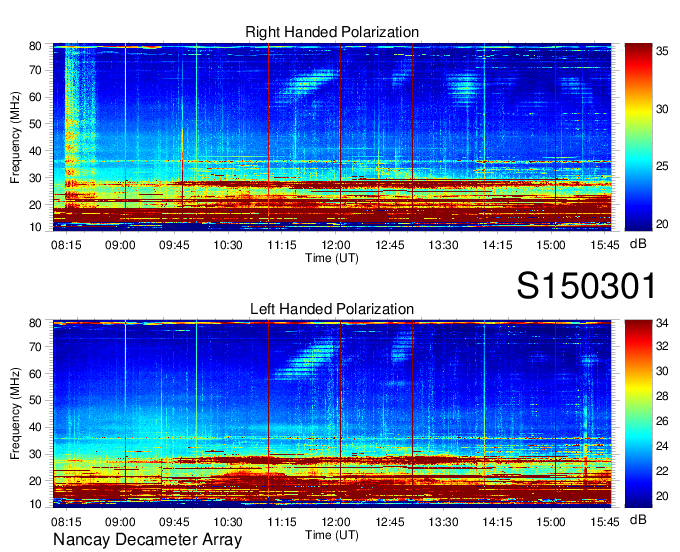Click 35 dB tick on Right Handed colorbar
This screenshot has width=680, height=552.
[x=662, y=51]
